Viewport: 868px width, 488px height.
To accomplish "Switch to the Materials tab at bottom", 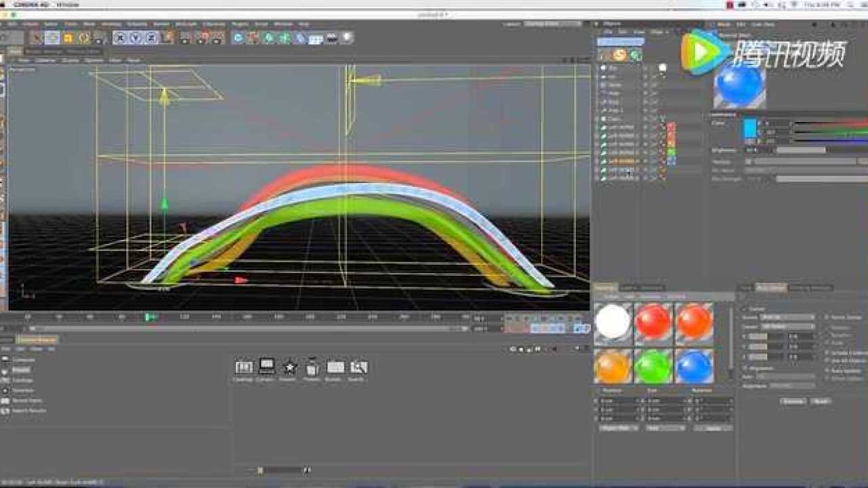I will [x=607, y=287].
